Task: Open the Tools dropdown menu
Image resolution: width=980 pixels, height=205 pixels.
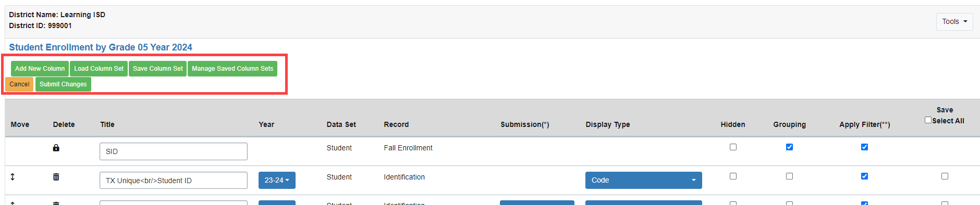Action: [954, 21]
